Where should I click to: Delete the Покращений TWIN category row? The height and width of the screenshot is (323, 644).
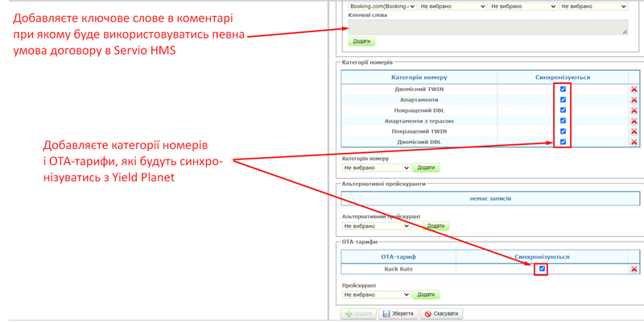(634, 131)
